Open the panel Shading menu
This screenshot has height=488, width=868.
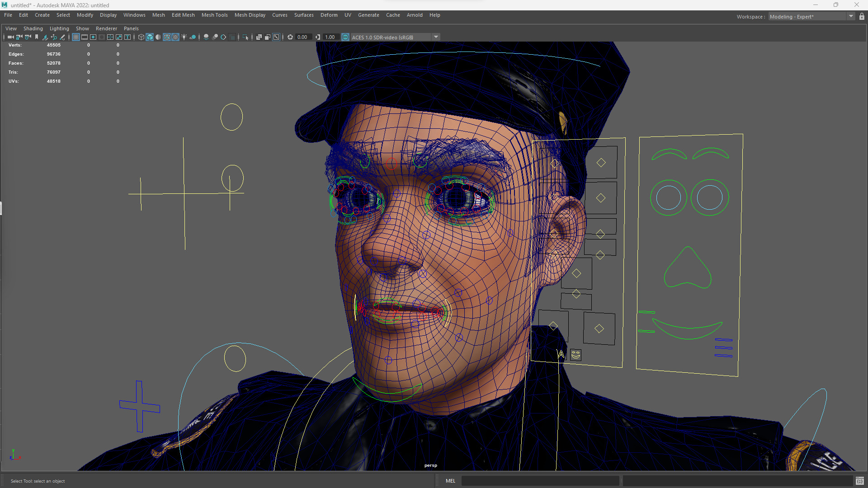tap(33, 28)
